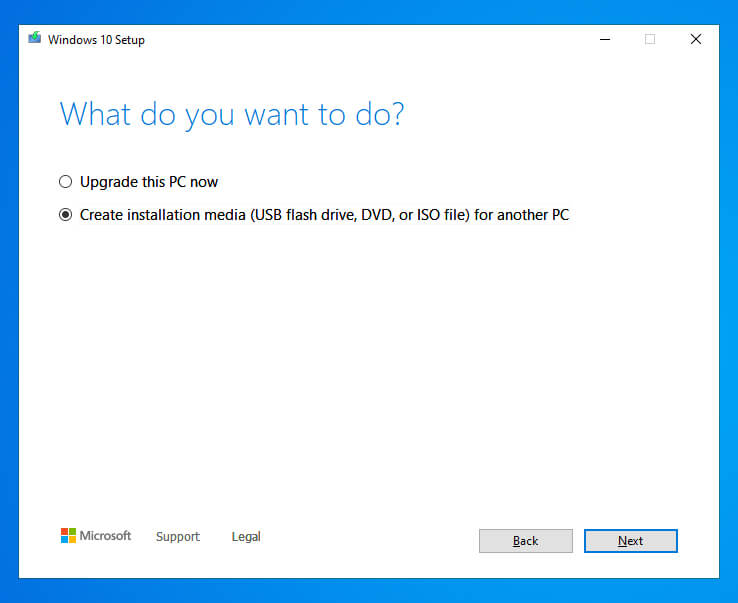
Task: Go back with the Back button
Action: (526, 541)
